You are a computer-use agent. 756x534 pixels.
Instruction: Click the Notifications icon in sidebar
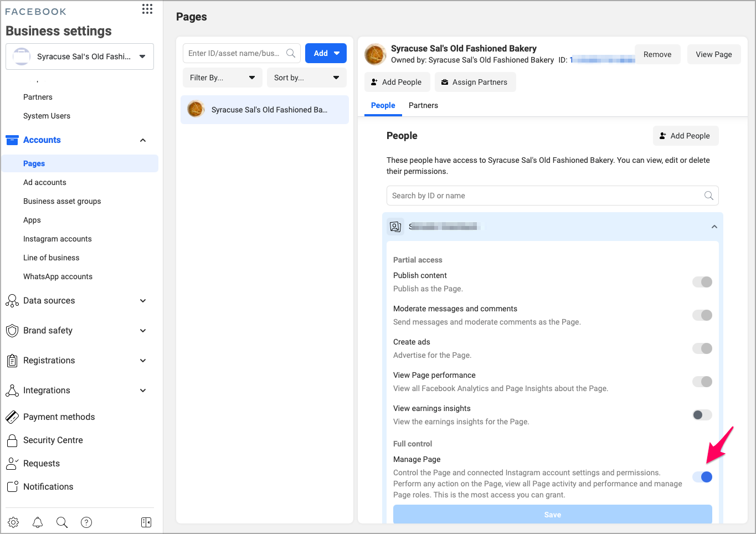click(x=12, y=487)
